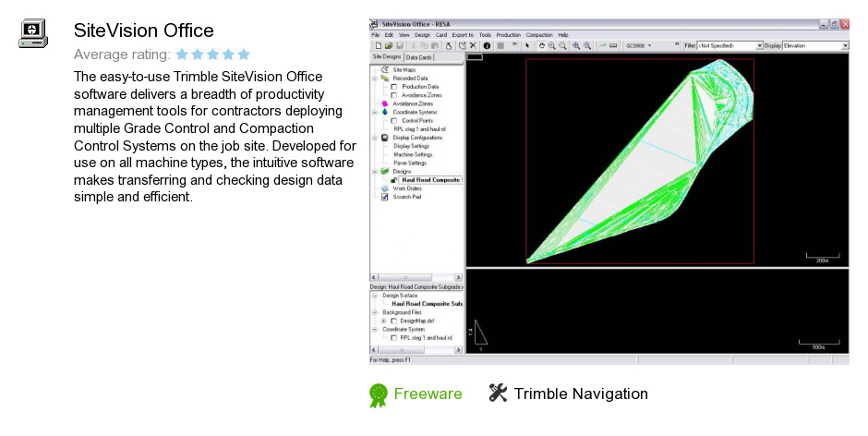
Task: Collapse the Coordinate Systems tree node
Action: point(375,112)
